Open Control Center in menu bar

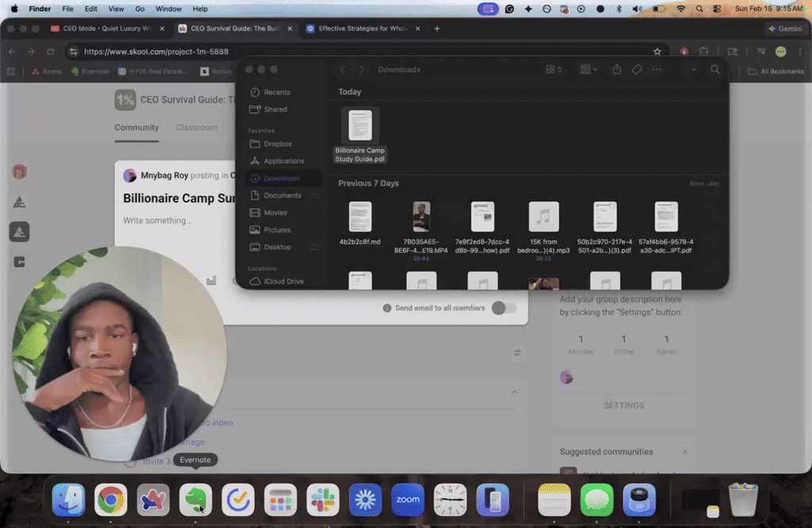[717, 9]
